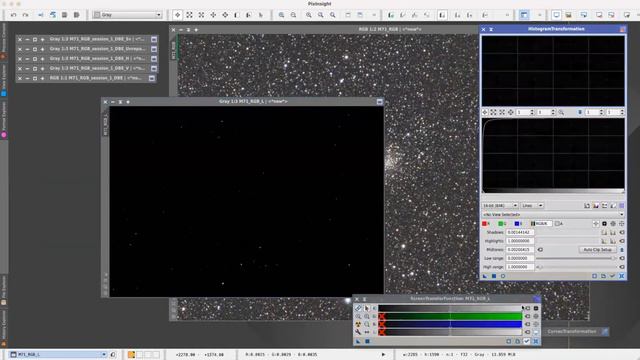Viewport: 640px width, 360px height.
Task: Open the Gray channel selector dropdown in toolbar
Action: (127, 15)
